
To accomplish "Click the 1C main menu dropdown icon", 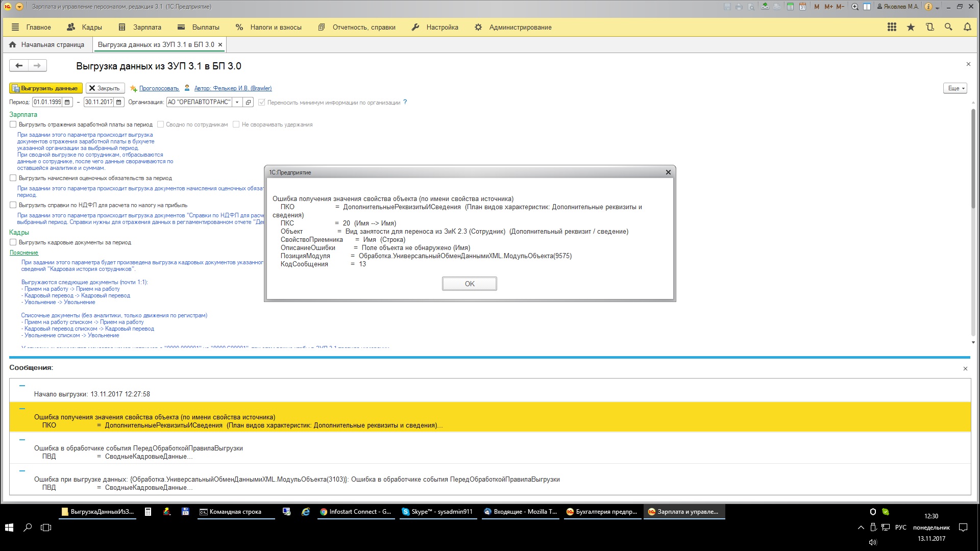I will 19,7.
